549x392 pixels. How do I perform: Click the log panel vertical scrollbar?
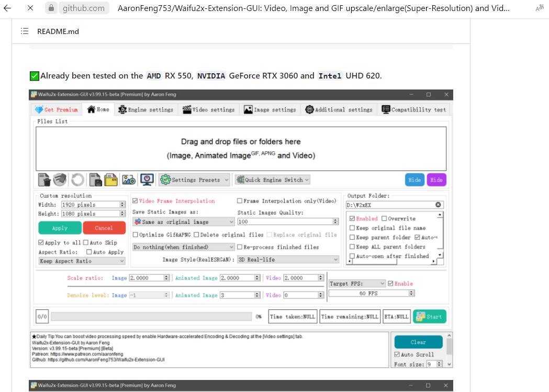coord(449,350)
